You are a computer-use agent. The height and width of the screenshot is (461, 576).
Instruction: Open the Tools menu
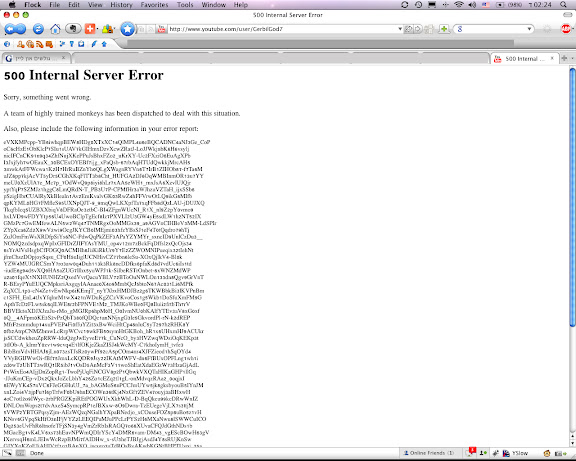pos(185,5)
